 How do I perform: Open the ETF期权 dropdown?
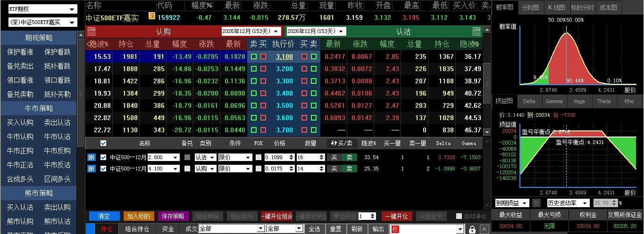click(42, 9)
